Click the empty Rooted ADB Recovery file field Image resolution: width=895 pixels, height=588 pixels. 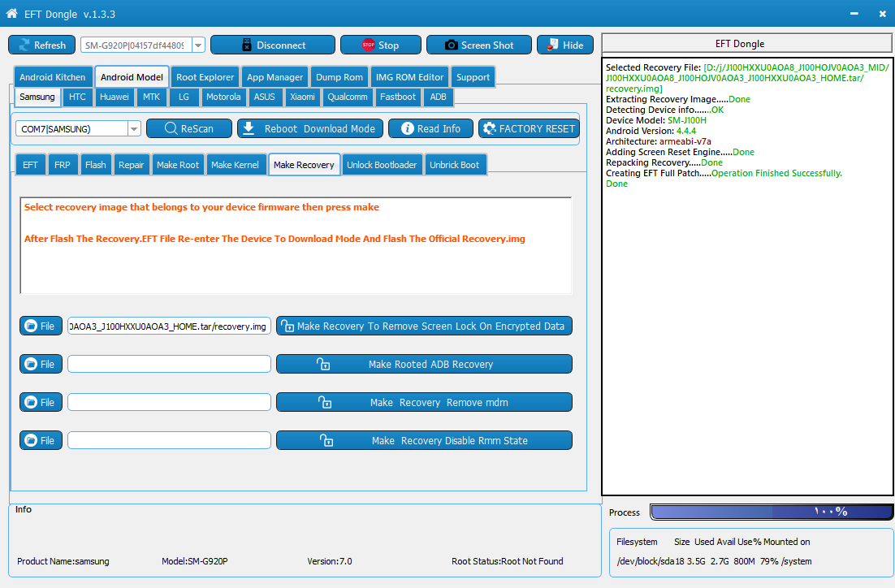(169, 364)
